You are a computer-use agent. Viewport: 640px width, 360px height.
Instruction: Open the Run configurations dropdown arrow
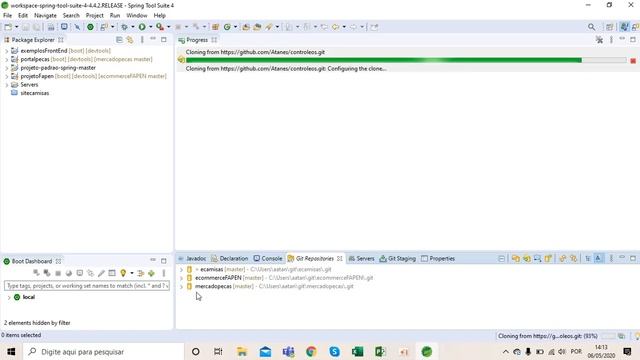(150, 27)
